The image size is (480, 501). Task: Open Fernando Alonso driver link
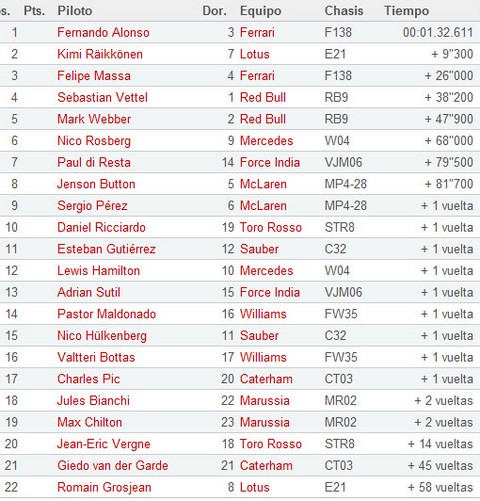(x=103, y=32)
